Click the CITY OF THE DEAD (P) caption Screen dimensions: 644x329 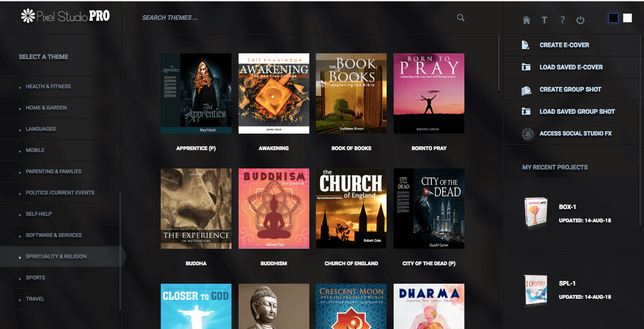click(x=429, y=263)
